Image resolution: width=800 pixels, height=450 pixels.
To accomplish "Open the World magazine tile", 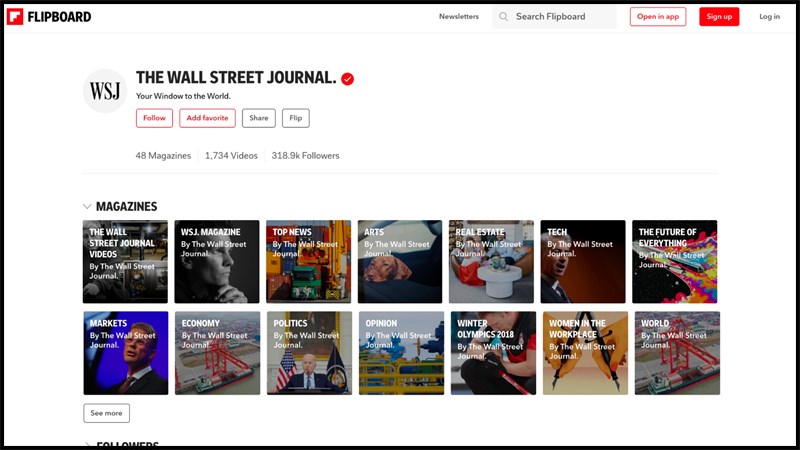I will [678, 353].
